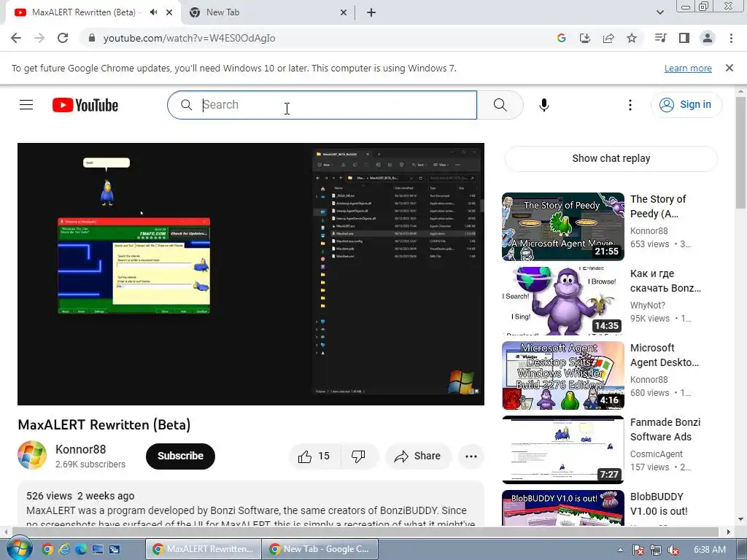The height and width of the screenshot is (560, 747).
Task: Open Microsoft Agent Deskto... video title
Action: (x=665, y=355)
